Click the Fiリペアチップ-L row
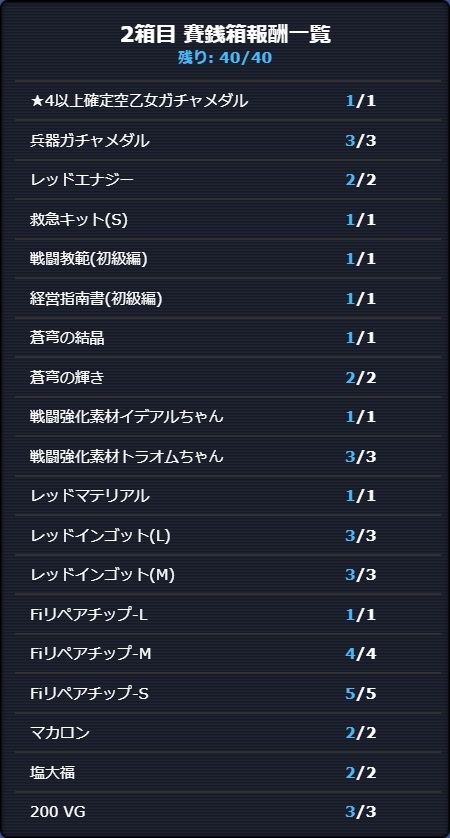 click(228, 615)
